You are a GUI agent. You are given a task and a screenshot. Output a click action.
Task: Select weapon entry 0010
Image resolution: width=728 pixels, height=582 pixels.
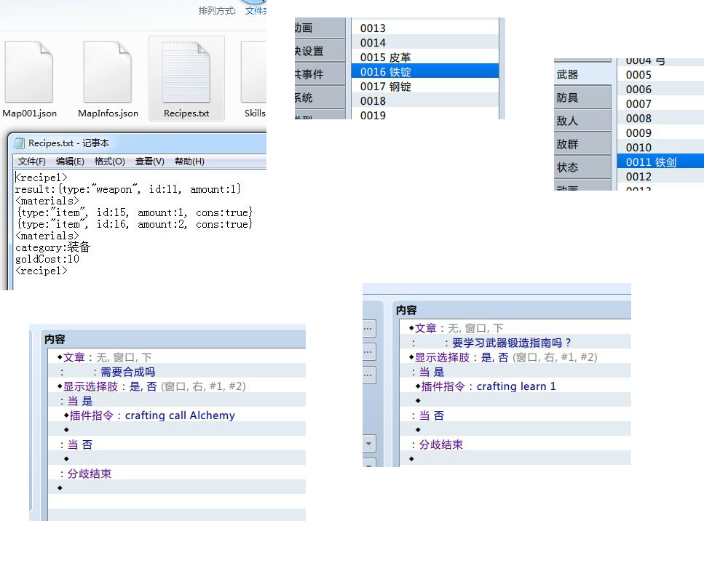point(660,147)
